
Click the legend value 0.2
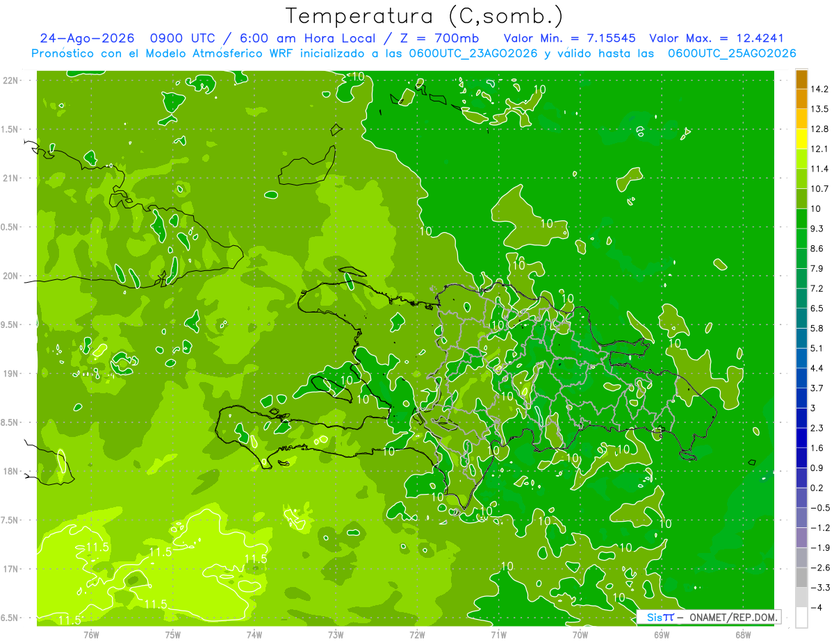click(817, 488)
